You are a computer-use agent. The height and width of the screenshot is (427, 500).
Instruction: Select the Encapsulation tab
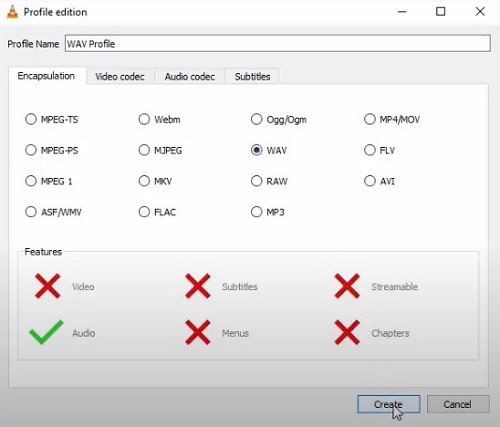[x=46, y=76]
